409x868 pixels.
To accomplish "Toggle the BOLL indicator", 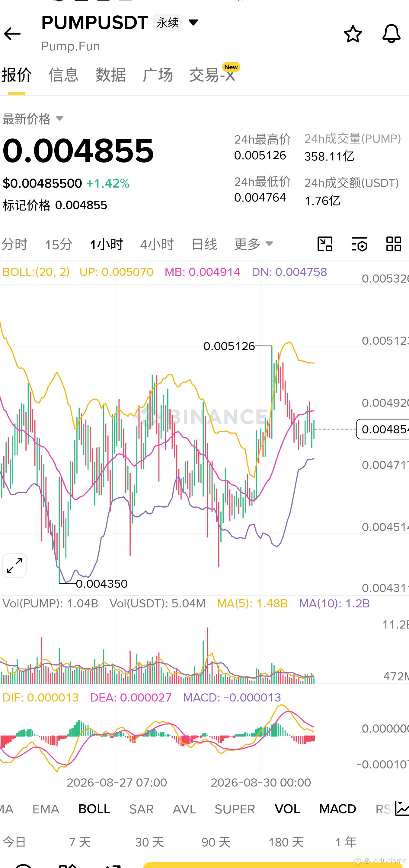I will click(x=94, y=809).
